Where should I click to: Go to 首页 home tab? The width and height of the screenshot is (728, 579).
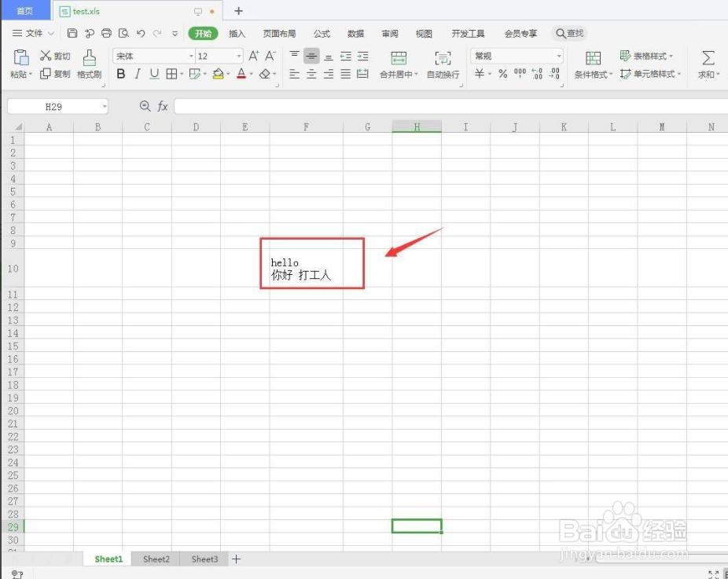click(24, 10)
